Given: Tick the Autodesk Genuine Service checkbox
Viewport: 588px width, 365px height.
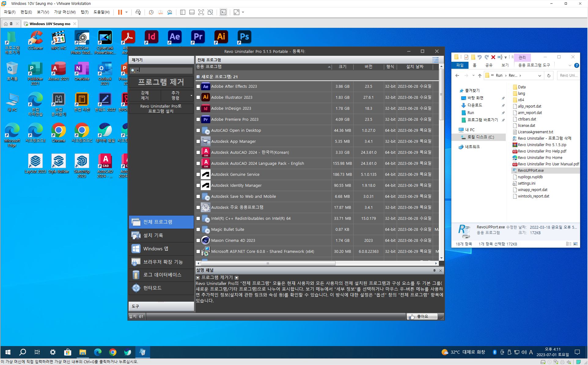Looking at the screenshot, I should click(x=198, y=175).
